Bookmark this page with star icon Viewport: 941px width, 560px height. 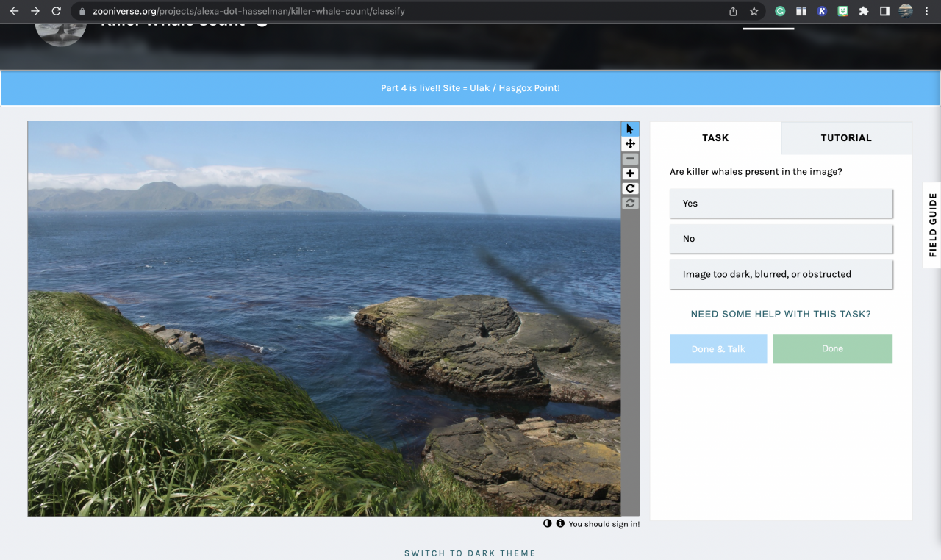[x=754, y=11]
